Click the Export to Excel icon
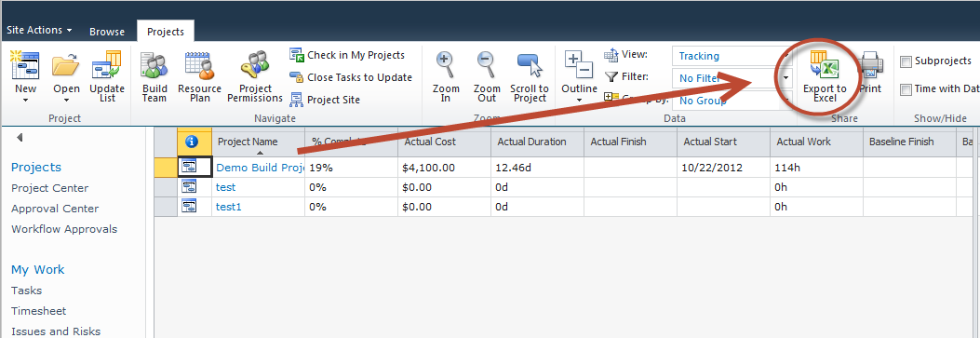 click(x=824, y=64)
